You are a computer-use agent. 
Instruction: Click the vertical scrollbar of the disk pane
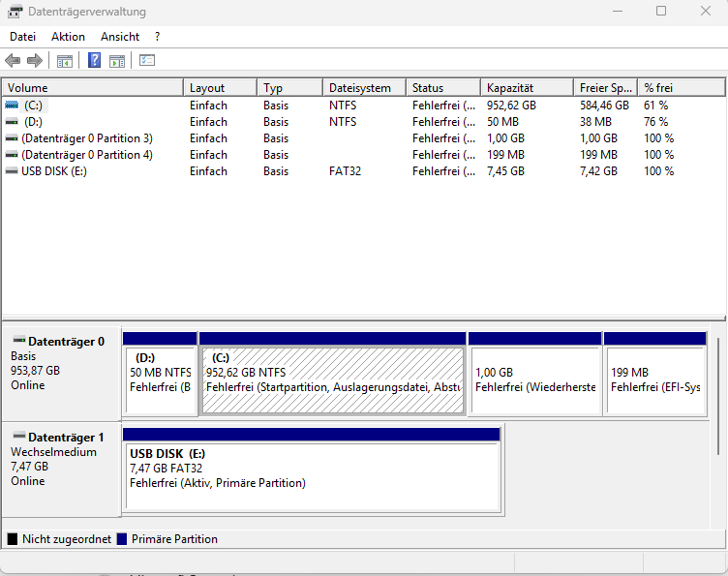[x=717, y=396]
